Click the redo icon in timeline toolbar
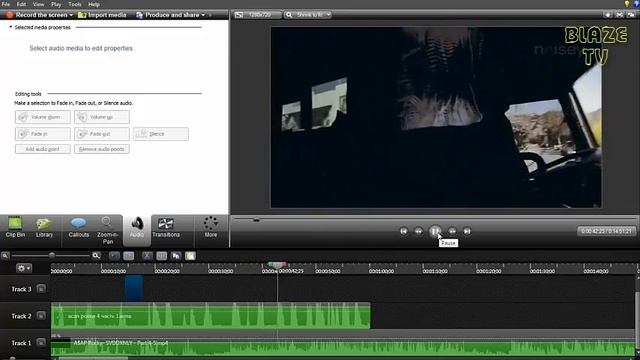Image resolution: width=640 pixels, height=360 pixels. (x=129, y=256)
